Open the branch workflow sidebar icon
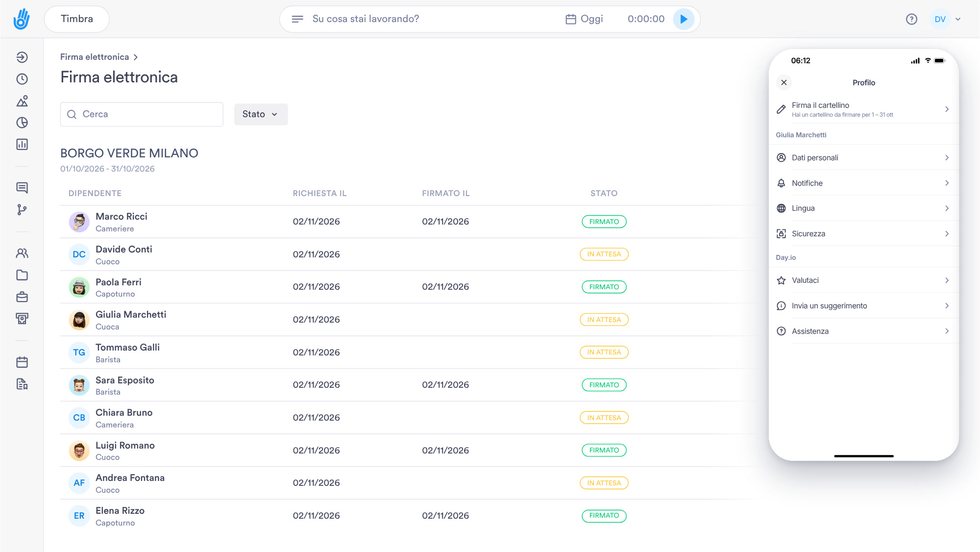Image resolution: width=980 pixels, height=552 pixels. click(22, 210)
